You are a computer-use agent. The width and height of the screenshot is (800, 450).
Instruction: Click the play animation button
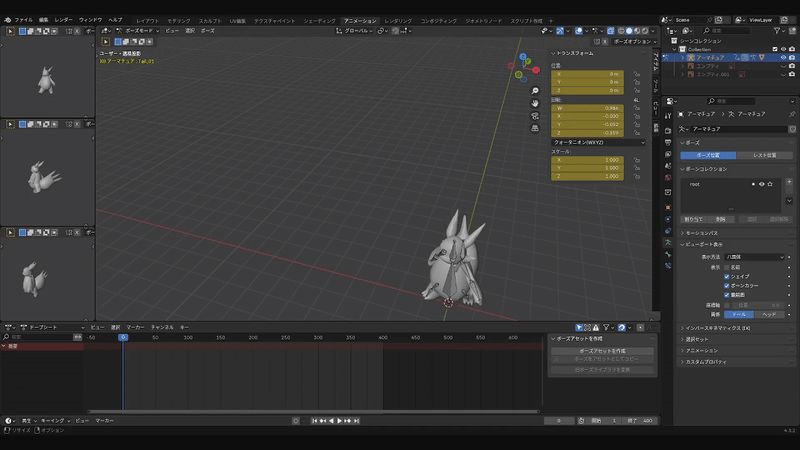(x=341, y=421)
